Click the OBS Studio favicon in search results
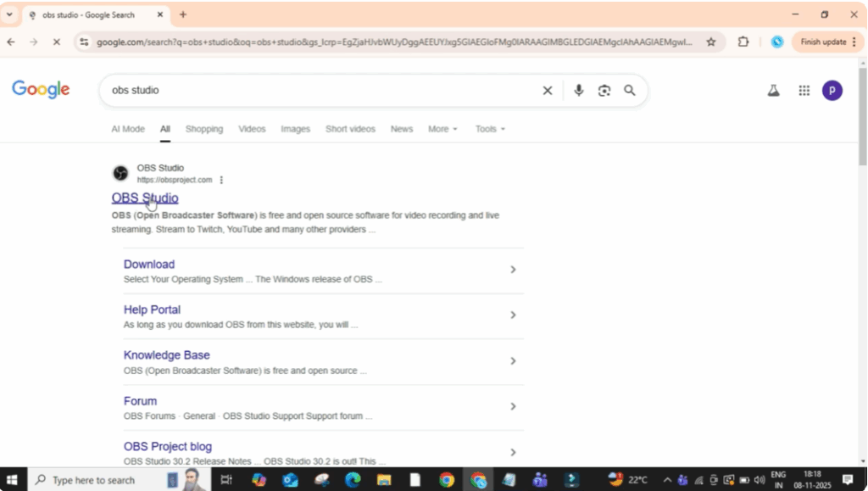The width and height of the screenshot is (868, 491). pos(120,173)
